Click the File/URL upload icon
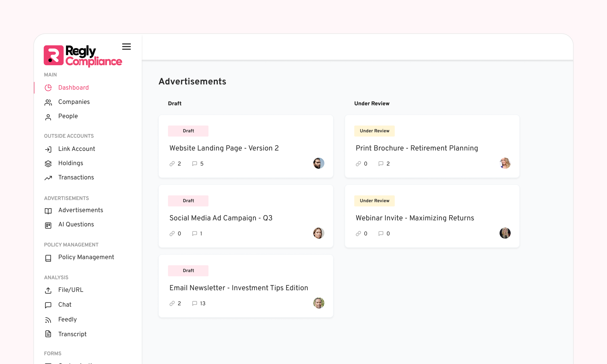Image resolution: width=607 pixels, height=364 pixels. tap(48, 290)
